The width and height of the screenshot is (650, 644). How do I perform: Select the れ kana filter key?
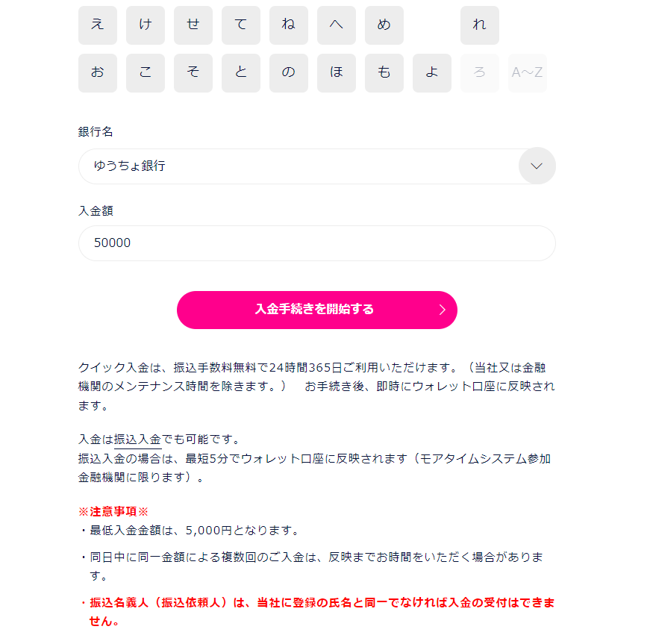pos(480,25)
